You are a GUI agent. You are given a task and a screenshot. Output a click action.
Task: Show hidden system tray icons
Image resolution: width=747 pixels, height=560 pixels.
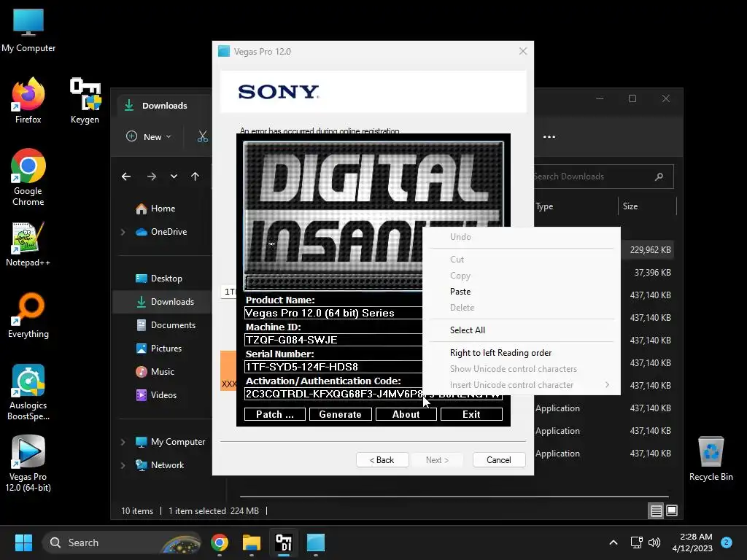(614, 542)
